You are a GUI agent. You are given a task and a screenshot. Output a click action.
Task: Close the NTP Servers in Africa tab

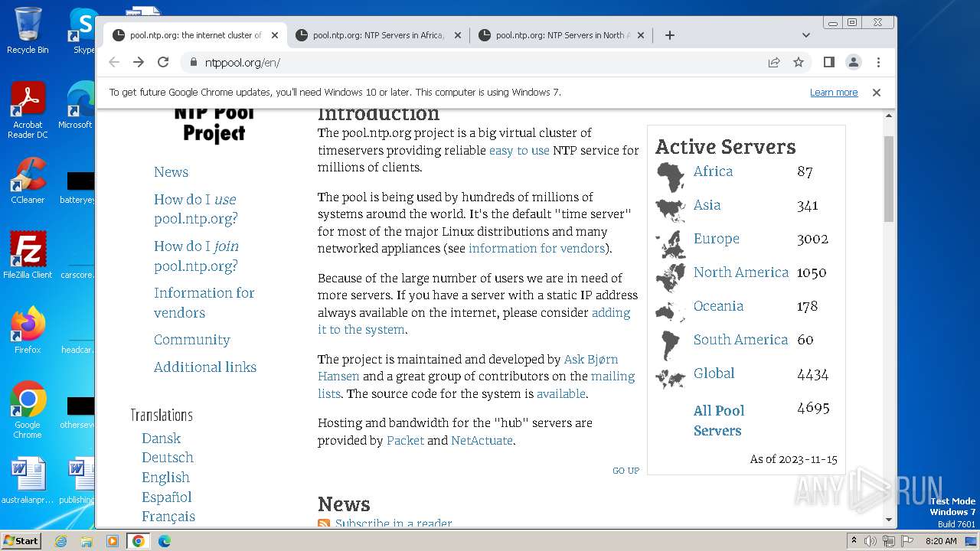[458, 35]
